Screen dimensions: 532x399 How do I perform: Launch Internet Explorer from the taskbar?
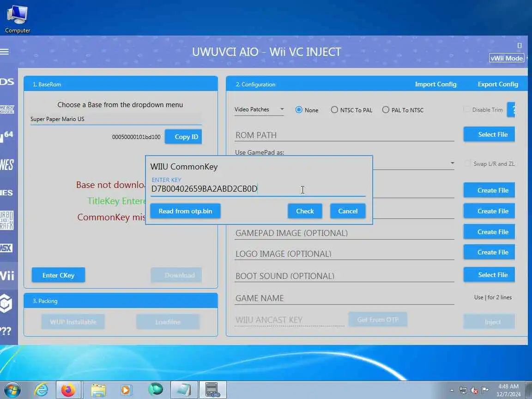click(x=42, y=390)
